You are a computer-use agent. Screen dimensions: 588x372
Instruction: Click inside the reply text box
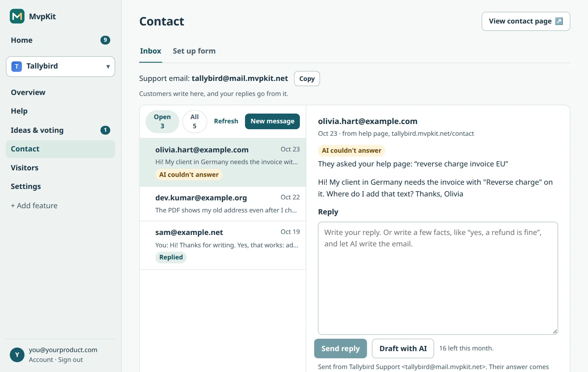[x=438, y=278]
